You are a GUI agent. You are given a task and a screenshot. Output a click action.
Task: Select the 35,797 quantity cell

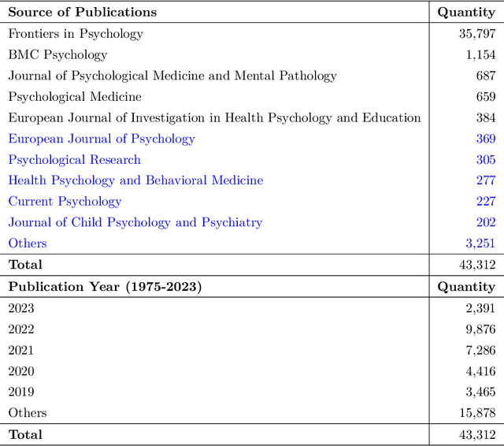point(476,34)
